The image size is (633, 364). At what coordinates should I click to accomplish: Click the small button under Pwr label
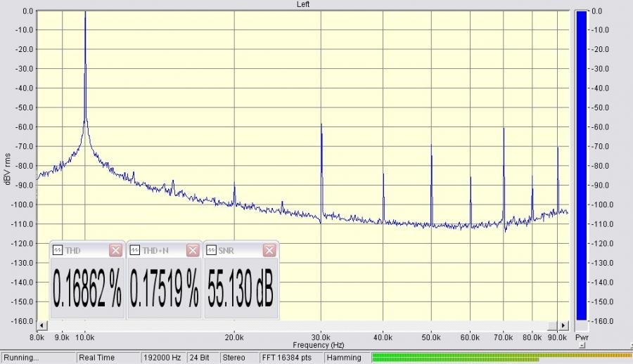coord(582,346)
